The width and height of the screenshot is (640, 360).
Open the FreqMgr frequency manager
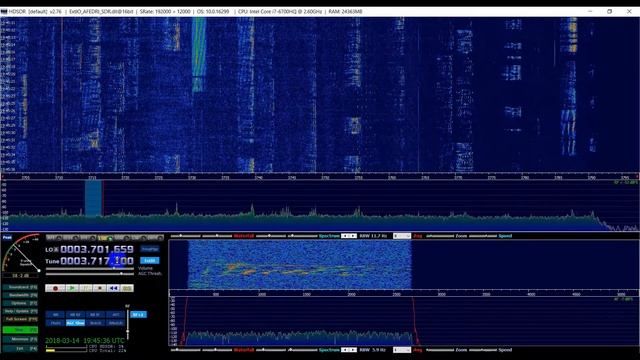coord(150,249)
